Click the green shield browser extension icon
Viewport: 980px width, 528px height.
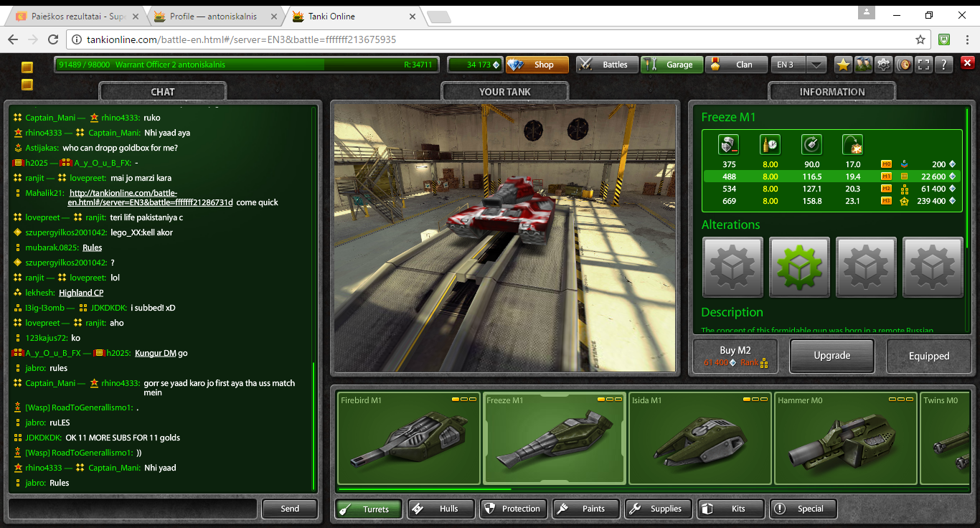coord(945,39)
